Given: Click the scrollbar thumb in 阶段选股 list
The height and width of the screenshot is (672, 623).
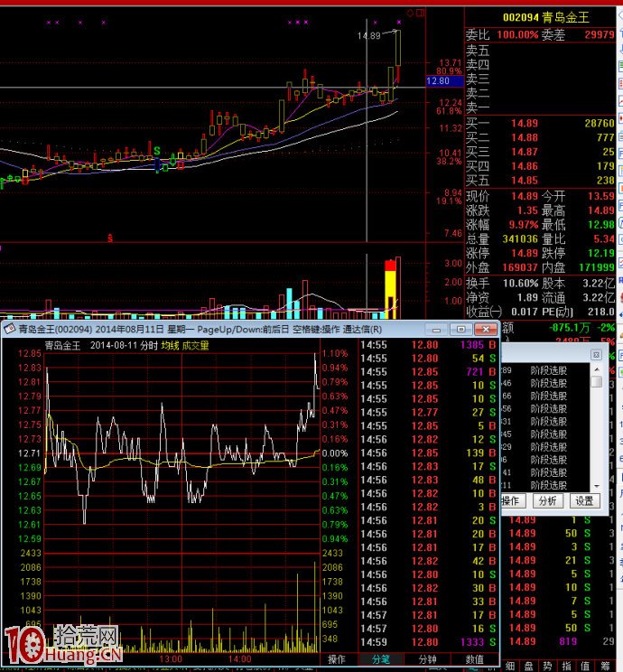Looking at the screenshot, I should [596, 381].
